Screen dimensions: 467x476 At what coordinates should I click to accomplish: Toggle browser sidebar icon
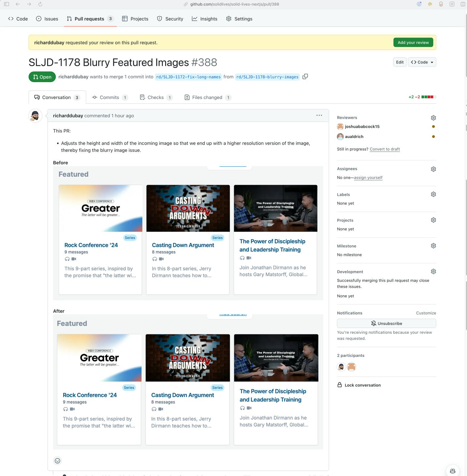(x=7, y=4)
